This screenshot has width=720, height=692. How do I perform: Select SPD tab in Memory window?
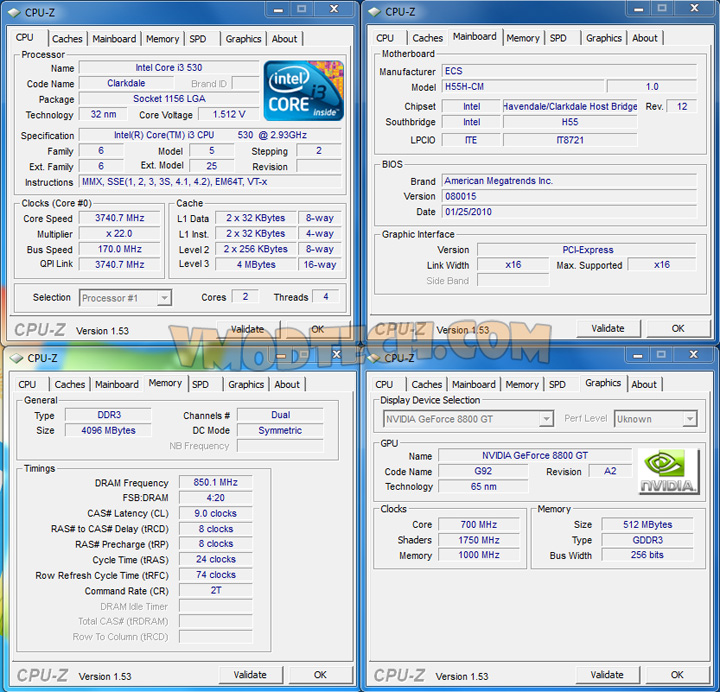pyautogui.click(x=200, y=384)
